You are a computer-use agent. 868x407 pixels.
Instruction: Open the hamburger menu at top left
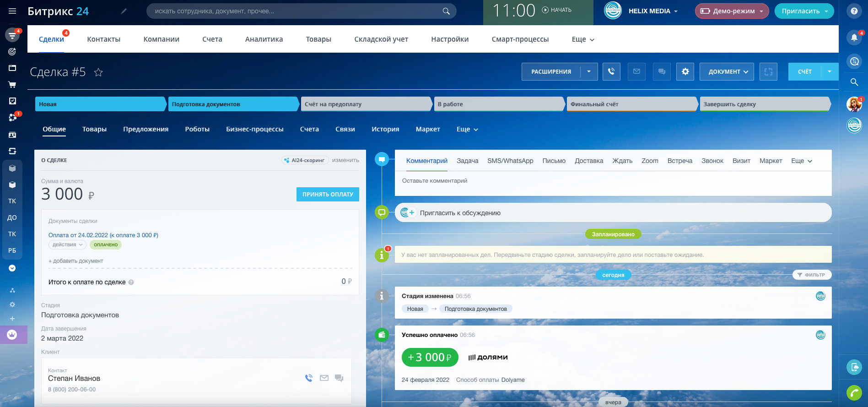point(12,11)
